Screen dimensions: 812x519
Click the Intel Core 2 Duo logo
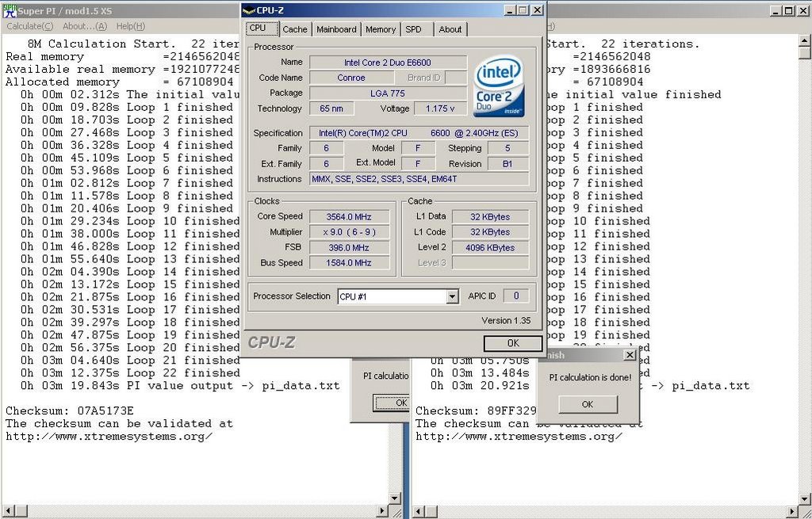(499, 86)
